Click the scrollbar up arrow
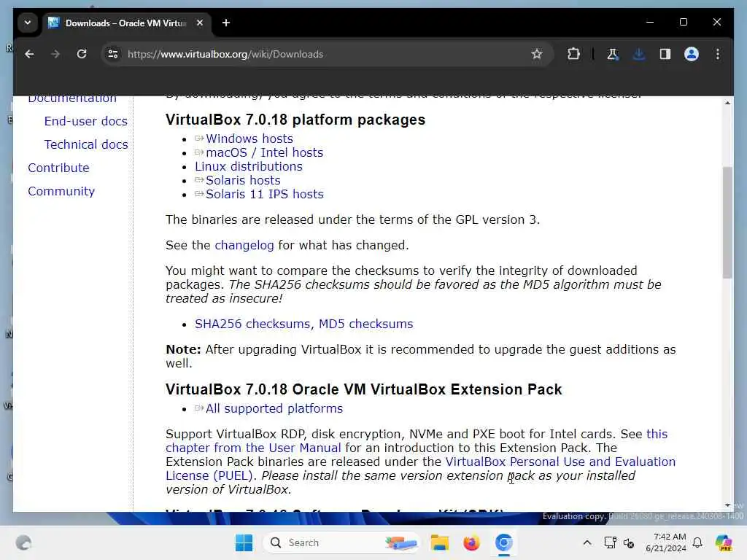The height and width of the screenshot is (560, 747). [x=727, y=102]
